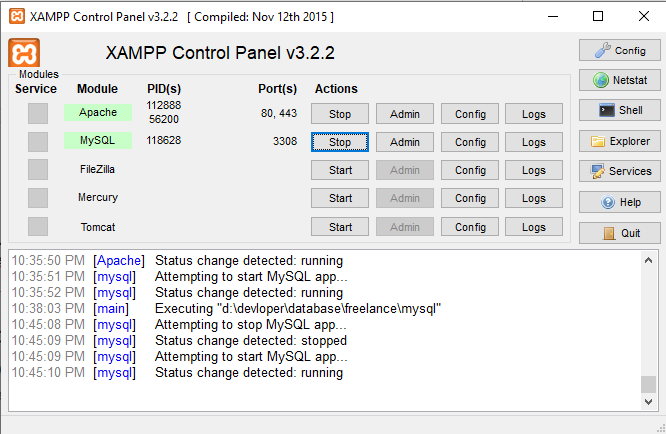Click 'Attempting to stop MySQL app...' log line
The height and width of the screenshot is (434, 666).
[x=251, y=325]
